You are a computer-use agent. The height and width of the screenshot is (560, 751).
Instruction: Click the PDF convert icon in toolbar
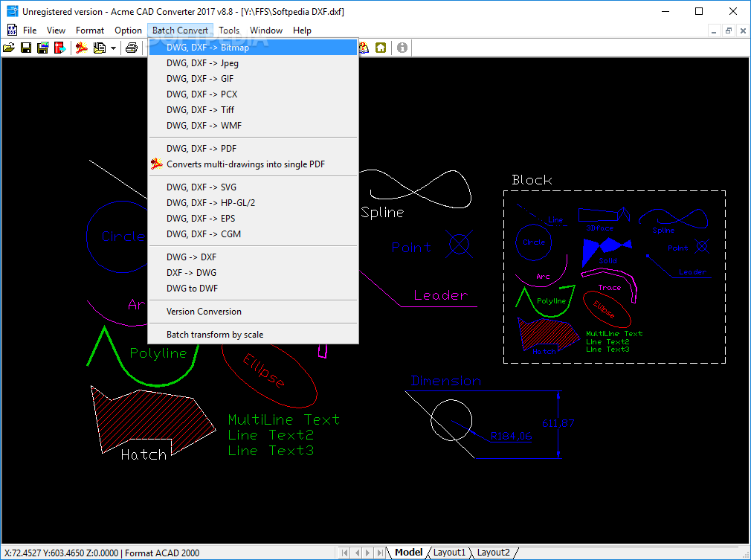tap(82, 48)
